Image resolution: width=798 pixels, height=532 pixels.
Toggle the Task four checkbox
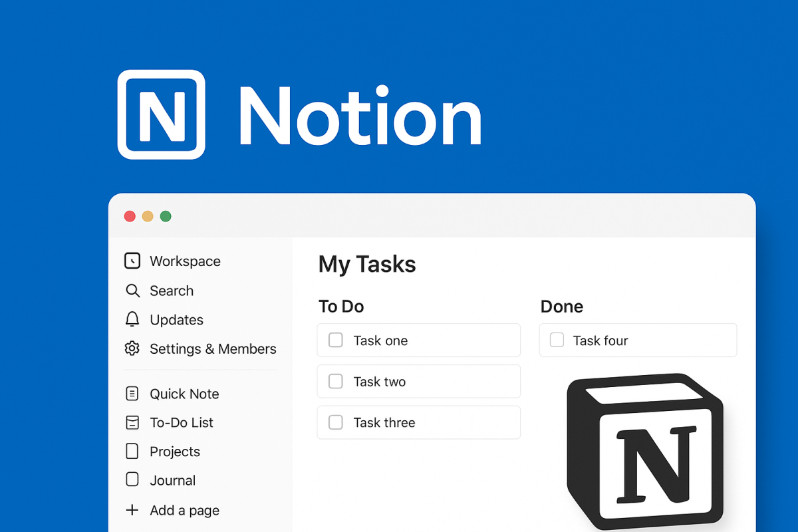557,340
